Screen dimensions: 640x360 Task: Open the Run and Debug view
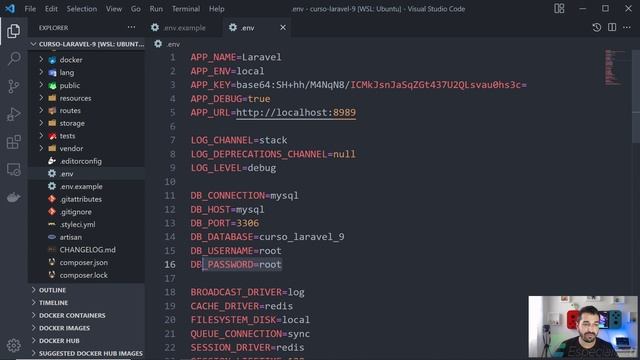pyautogui.click(x=13, y=114)
